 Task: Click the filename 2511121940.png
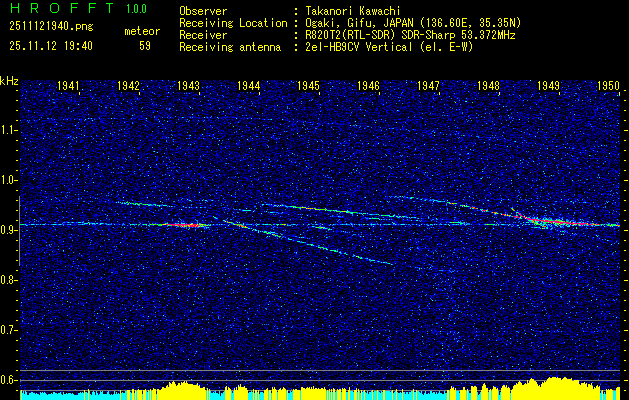(51, 27)
